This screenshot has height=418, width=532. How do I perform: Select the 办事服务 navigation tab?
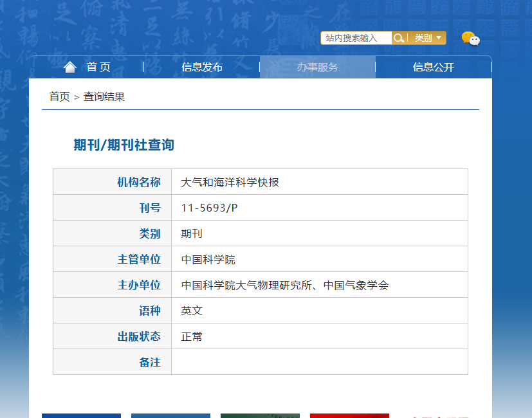(x=318, y=67)
